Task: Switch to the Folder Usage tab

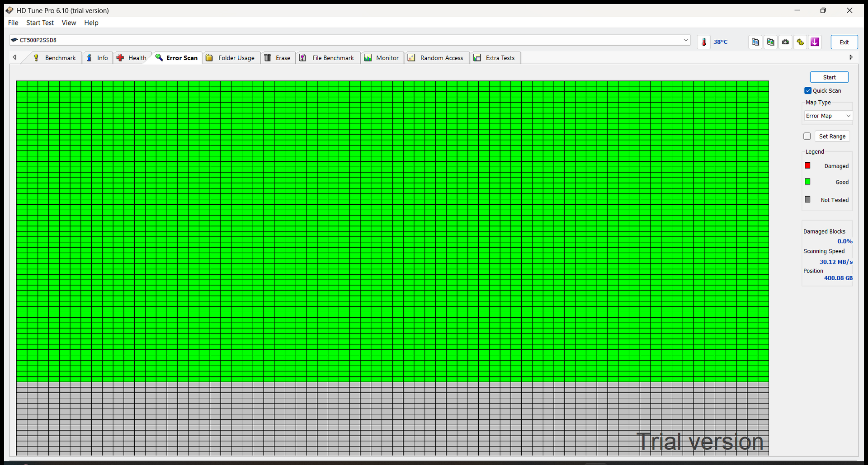Action: coord(231,58)
